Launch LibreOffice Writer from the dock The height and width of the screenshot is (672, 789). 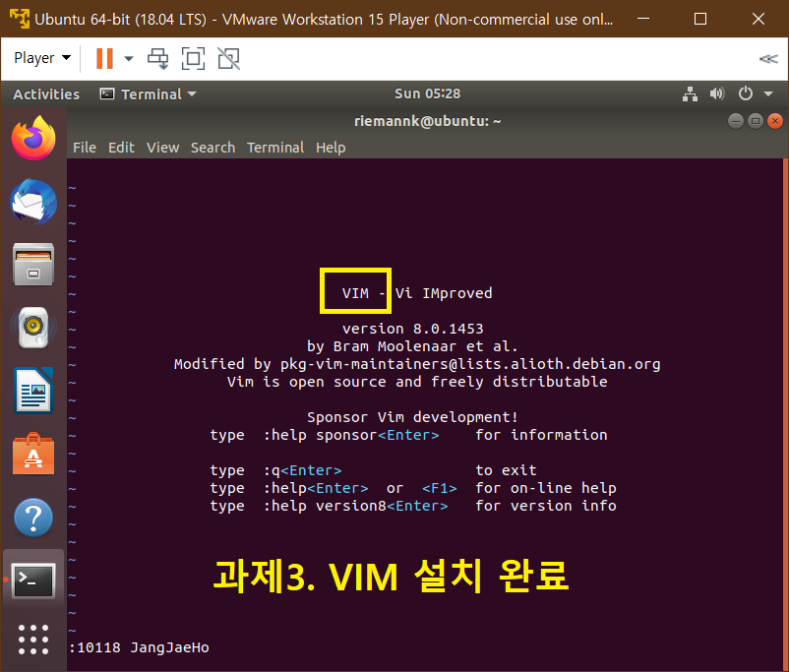click(x=33, y=390)
